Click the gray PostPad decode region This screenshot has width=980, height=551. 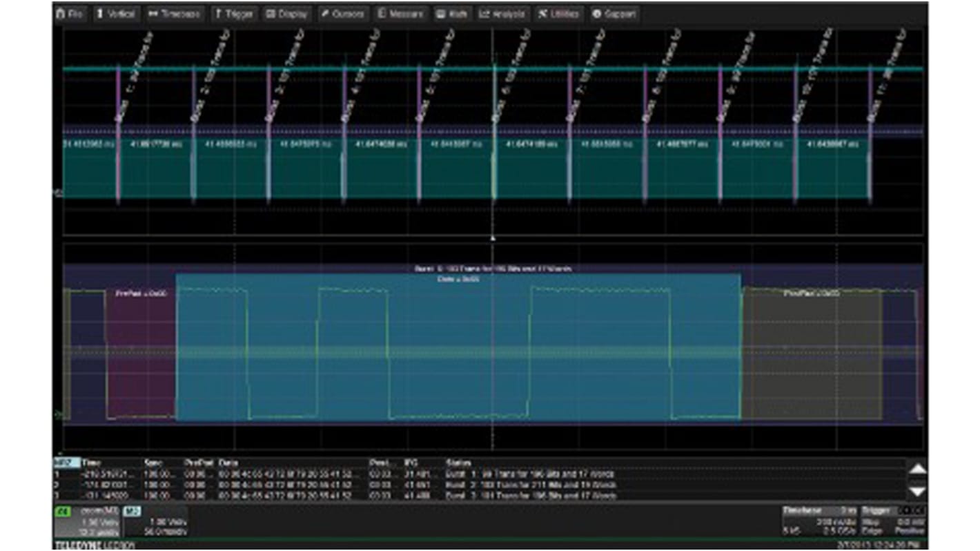coord(812,354)
